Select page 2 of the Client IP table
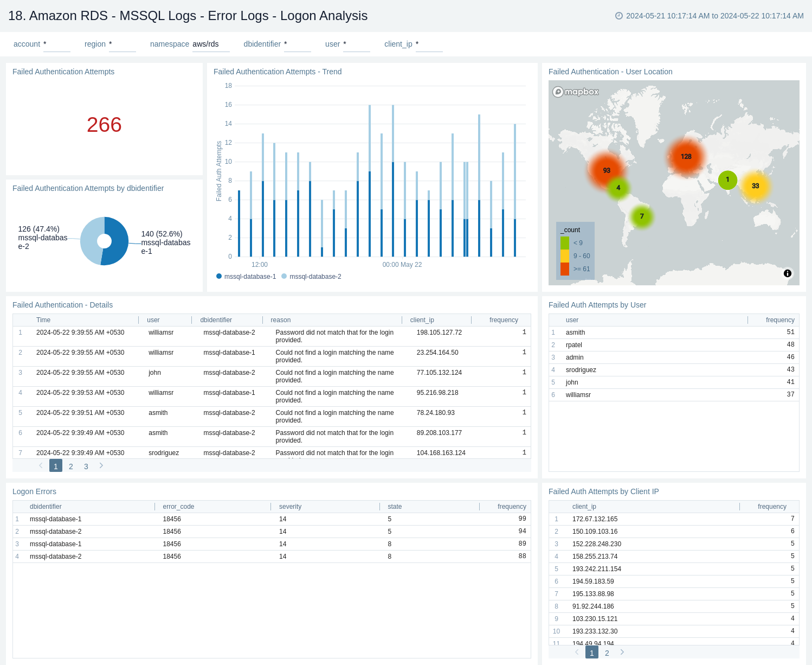This screenshot has width=812, height=665. (x=607, y=652)
